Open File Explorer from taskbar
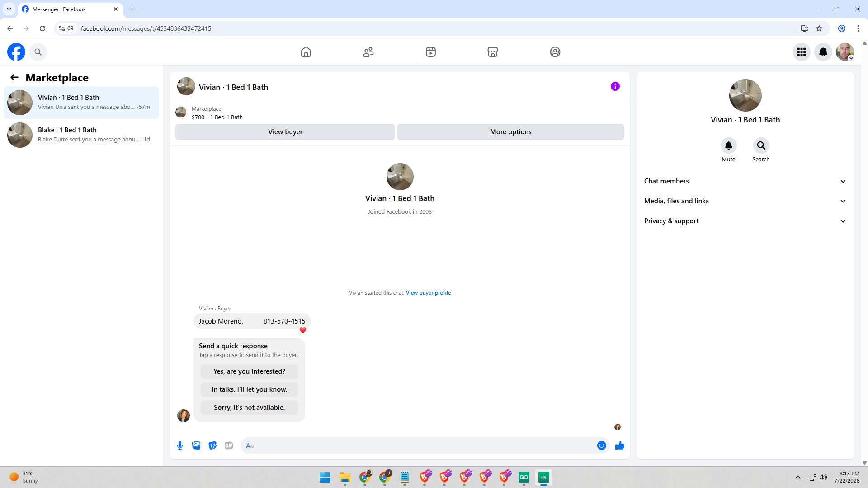Image resolution: width=868 pixels, height=488 pixels. (345, 477)
